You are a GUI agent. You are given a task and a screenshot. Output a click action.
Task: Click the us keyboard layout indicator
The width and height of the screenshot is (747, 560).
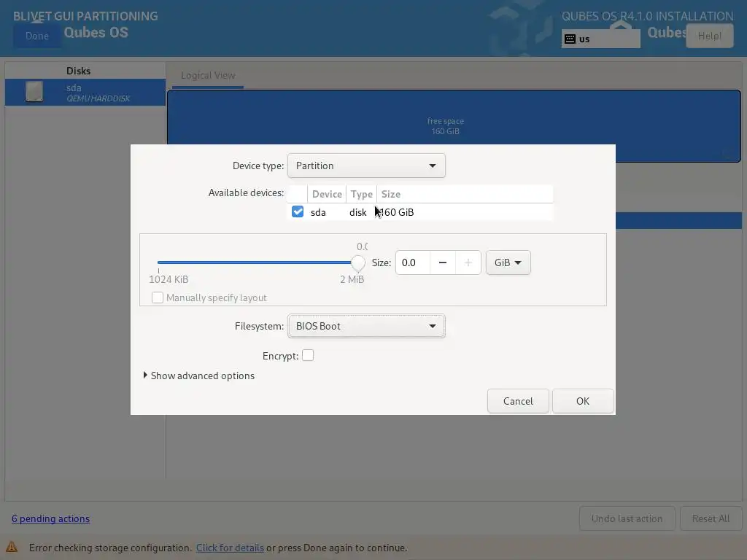coord(600,39)
